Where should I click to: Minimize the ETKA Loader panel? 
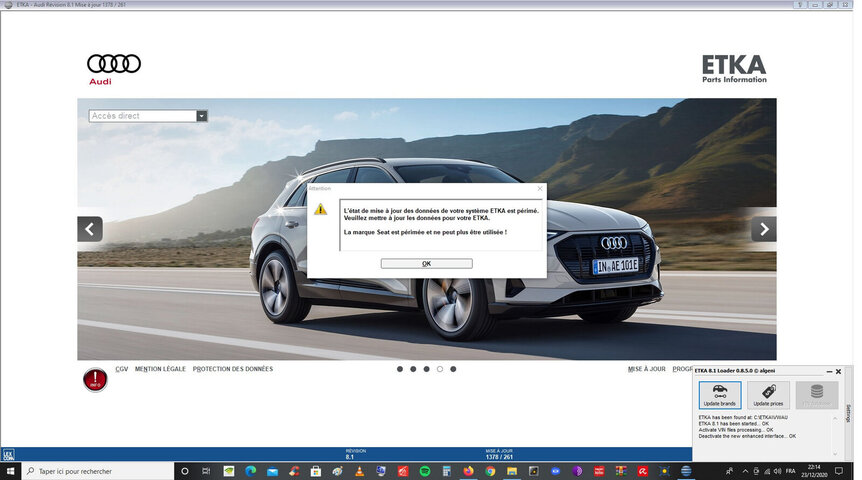point(829,372)
